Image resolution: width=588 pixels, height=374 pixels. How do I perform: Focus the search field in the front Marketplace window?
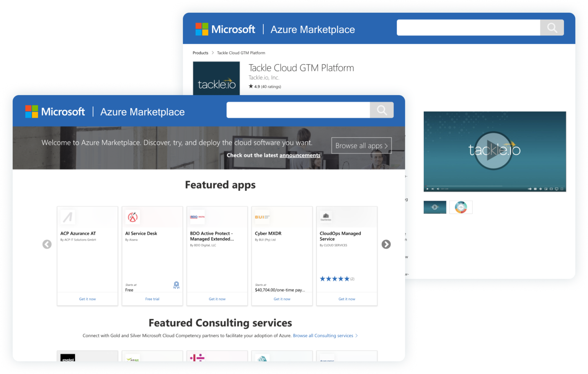pos(298,110)
